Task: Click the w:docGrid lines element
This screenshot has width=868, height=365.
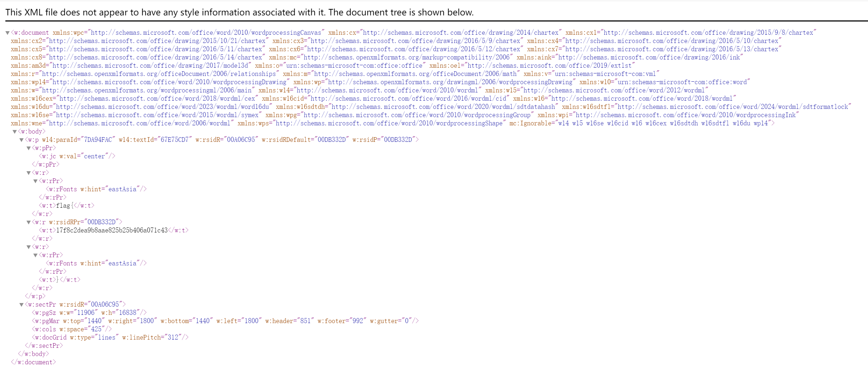Action: [x=110, y=337]
